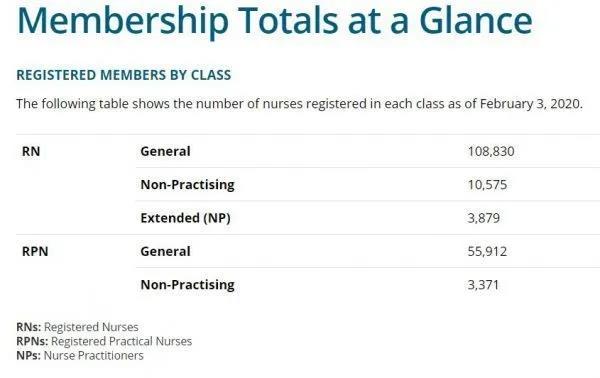This screenshot has width=600, height=378.
Task: Click the sentence starting 'The following table shows'
Action: click(299, 104)
